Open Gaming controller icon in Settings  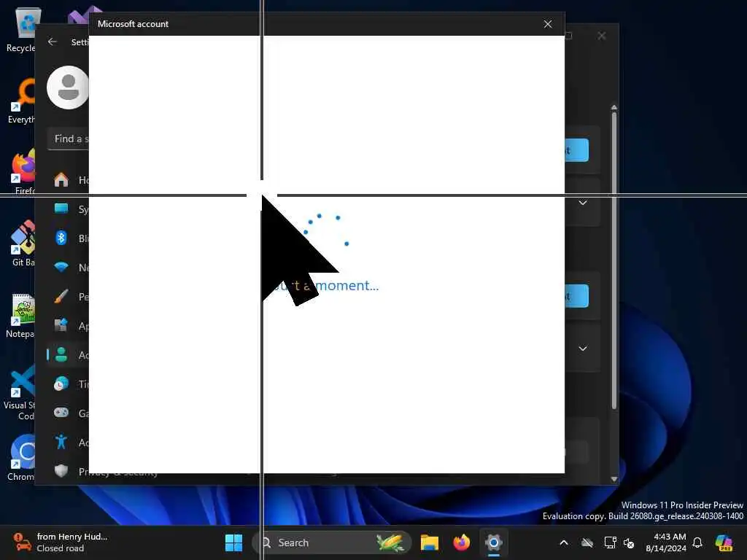click(61, 413)
